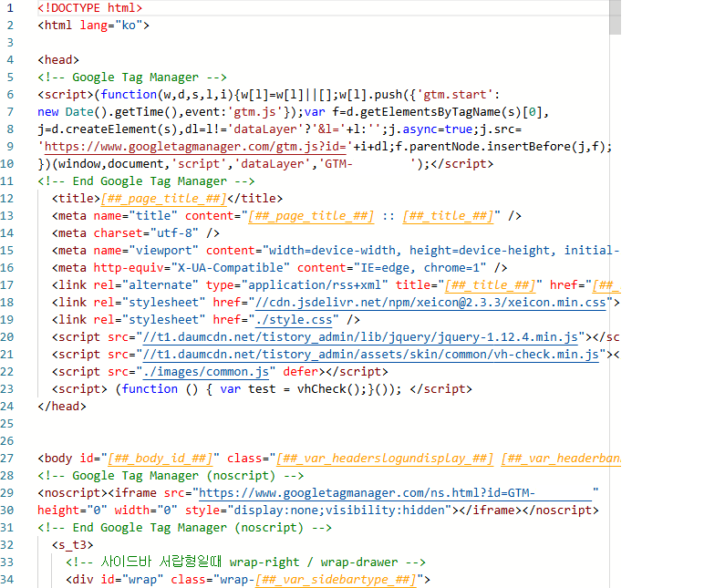Click the lang="ko" attribute
Screen dimensions: 725x588
[x=111, y=26]
